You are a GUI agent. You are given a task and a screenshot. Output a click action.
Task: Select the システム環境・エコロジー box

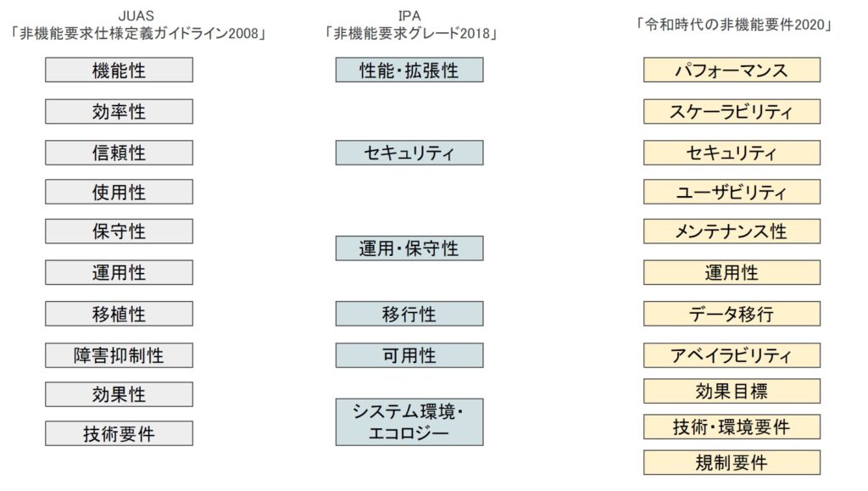[x=409, y=422]
